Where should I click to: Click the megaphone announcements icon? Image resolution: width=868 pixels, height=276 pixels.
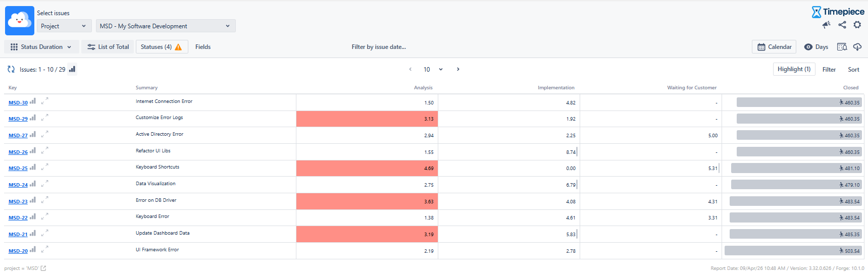click(x=826, y=25)
